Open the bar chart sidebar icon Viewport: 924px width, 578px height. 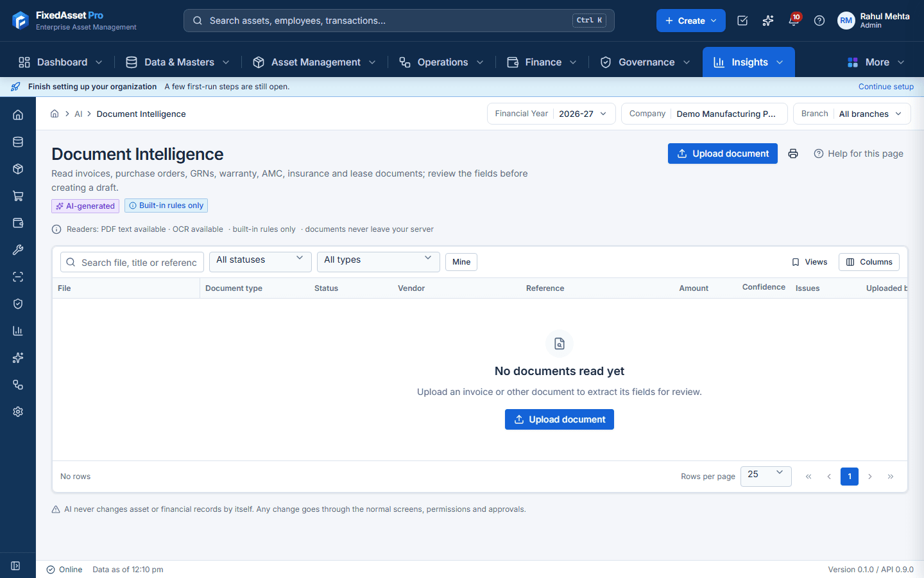(18, 331)
